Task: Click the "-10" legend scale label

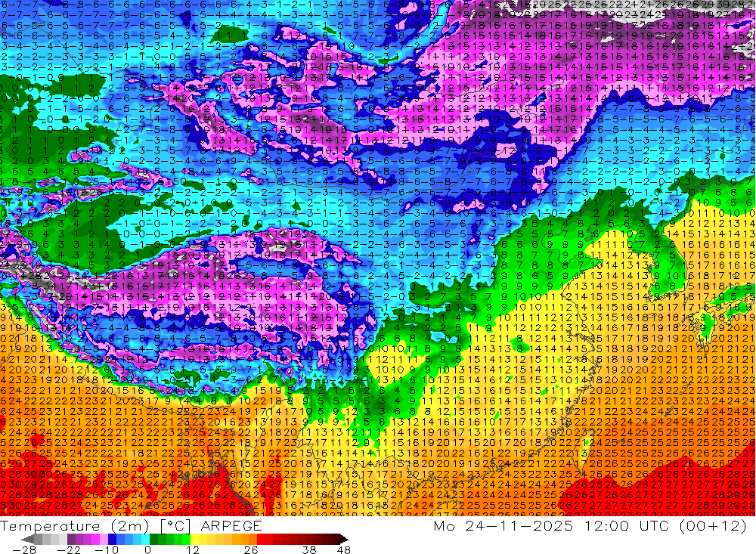Action: 107,549
